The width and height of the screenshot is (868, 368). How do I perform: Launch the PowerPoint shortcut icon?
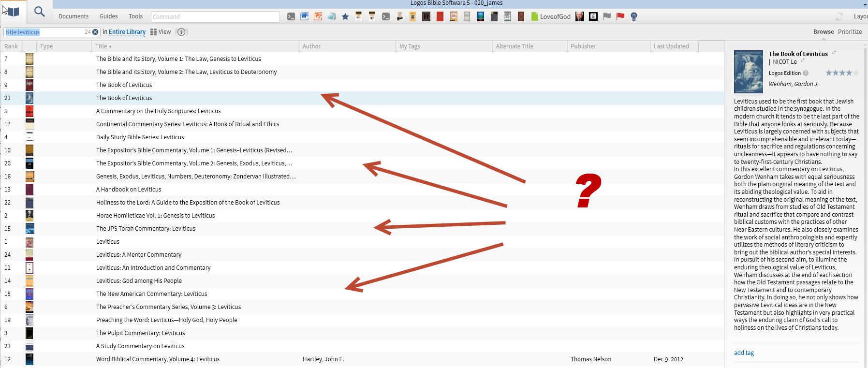pyautogui.click(x=318, y=16)
